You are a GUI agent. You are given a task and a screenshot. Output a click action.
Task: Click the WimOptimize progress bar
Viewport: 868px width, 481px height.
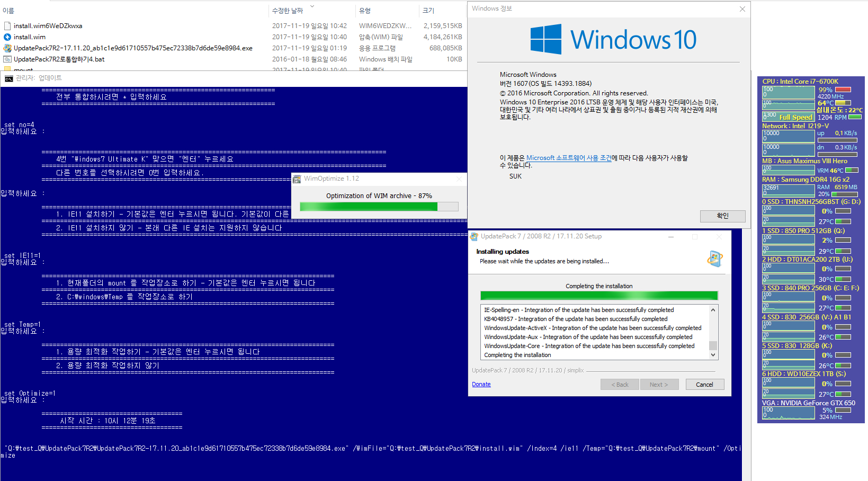click(x=379, y=207)
